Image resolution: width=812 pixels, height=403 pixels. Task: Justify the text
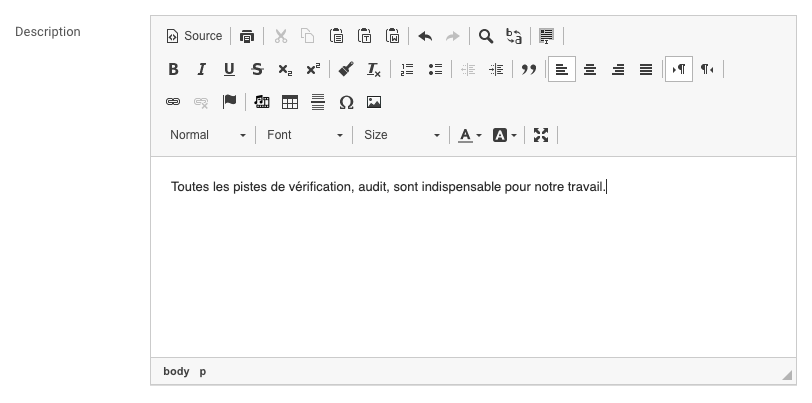click(646, 69)
